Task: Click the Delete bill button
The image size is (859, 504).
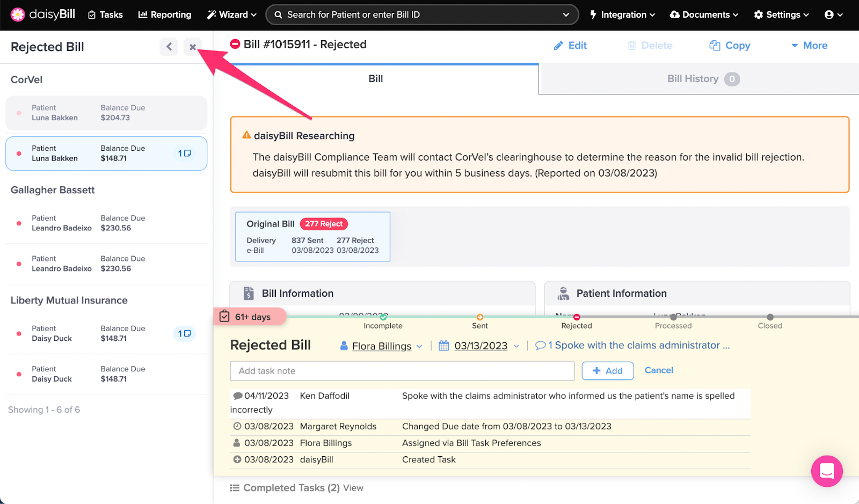Action: (650, 46)
